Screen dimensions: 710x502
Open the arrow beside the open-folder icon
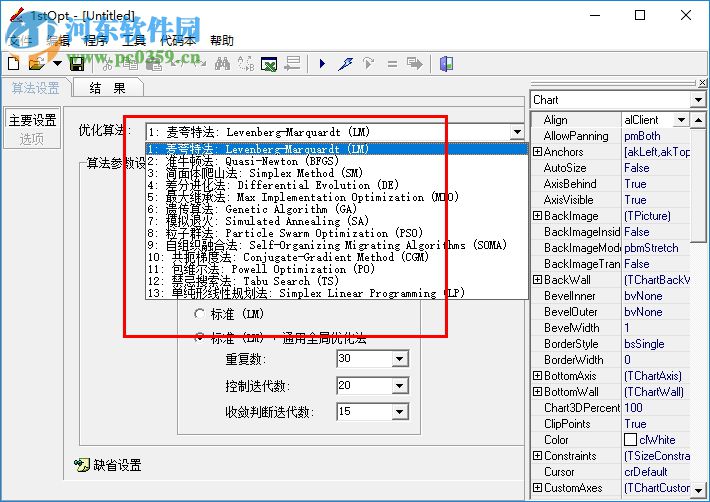57,64
